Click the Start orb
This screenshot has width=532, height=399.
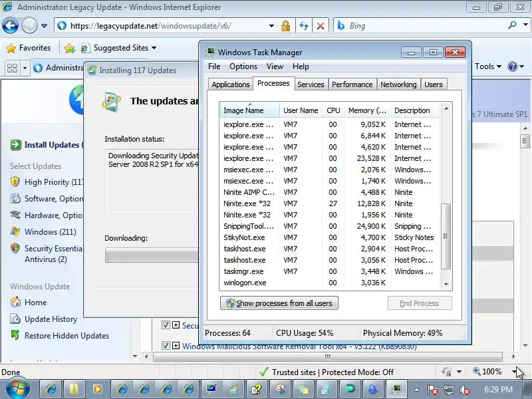click(x=17, y=389)
